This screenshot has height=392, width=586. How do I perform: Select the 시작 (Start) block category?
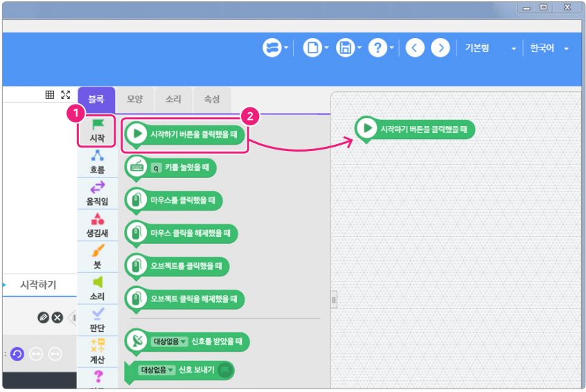point(97,130)
